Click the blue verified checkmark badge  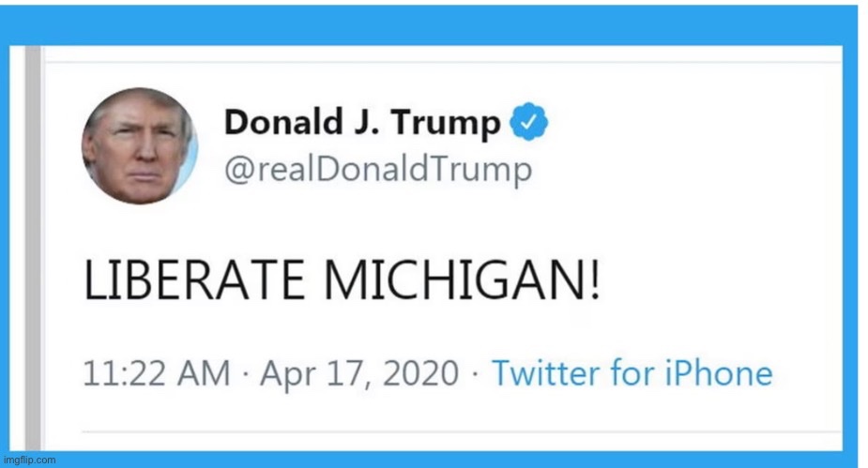tap(528, 121)
